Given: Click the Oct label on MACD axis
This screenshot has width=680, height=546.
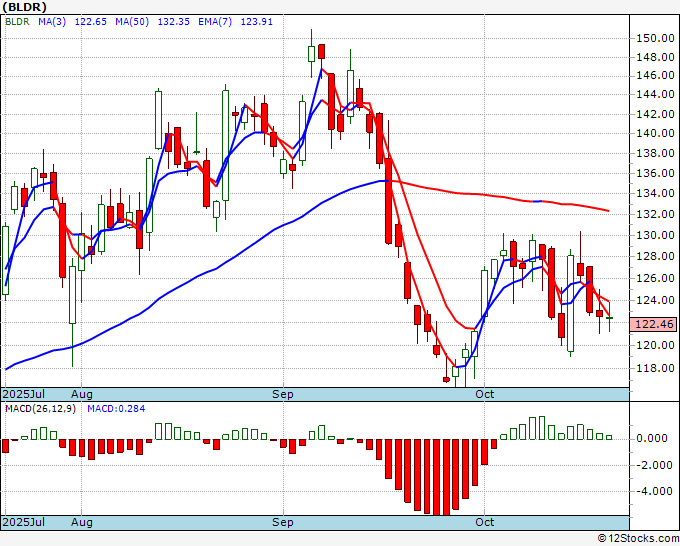Looking at the screenshot, I should [x=484, y=522].
